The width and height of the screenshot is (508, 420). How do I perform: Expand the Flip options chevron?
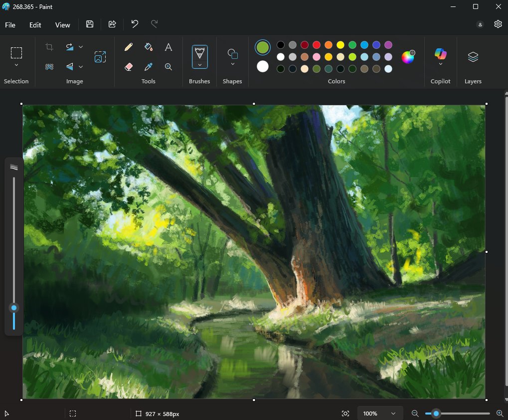(81, 67)
